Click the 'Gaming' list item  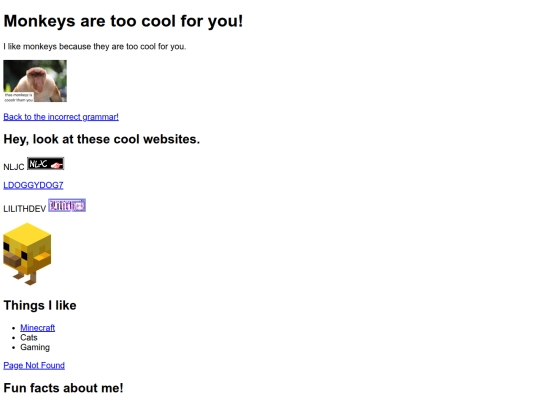pyautogui.click(x=35, y=347)
